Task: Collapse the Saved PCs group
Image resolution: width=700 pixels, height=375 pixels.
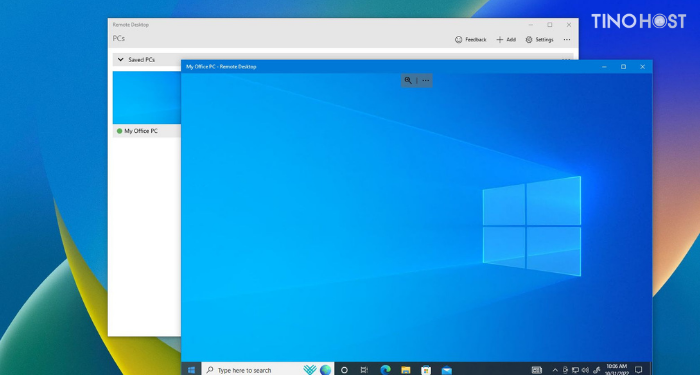Action: pyautogui.click(x=120, y=59)
